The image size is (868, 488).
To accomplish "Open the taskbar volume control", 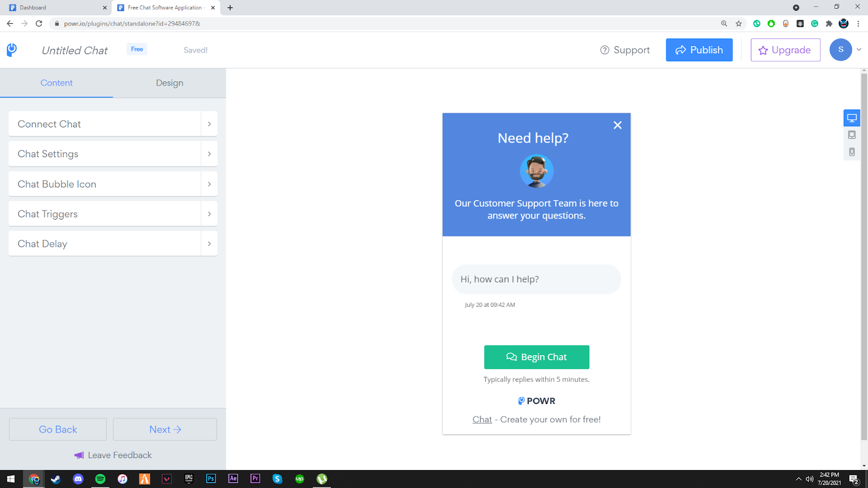I will tap(809, 479).
